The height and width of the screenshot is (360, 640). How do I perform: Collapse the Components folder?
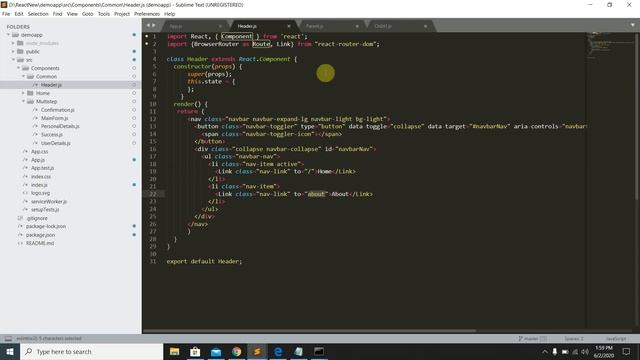[x=18, y=68]
